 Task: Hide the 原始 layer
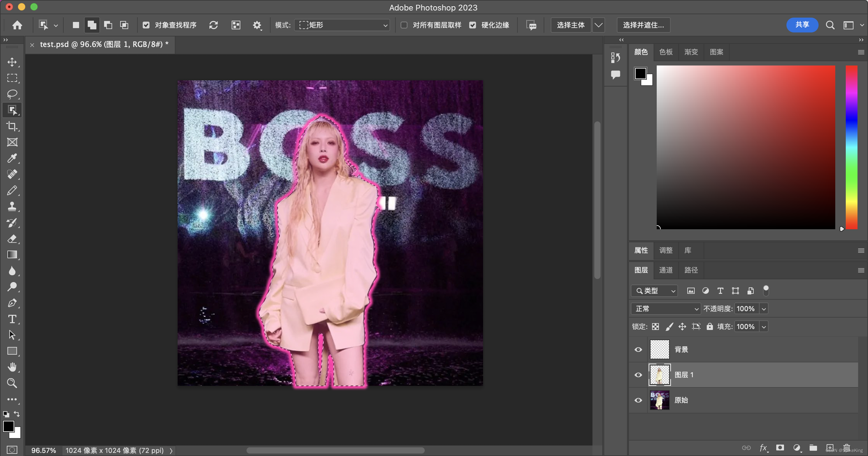tap(638, 400)
